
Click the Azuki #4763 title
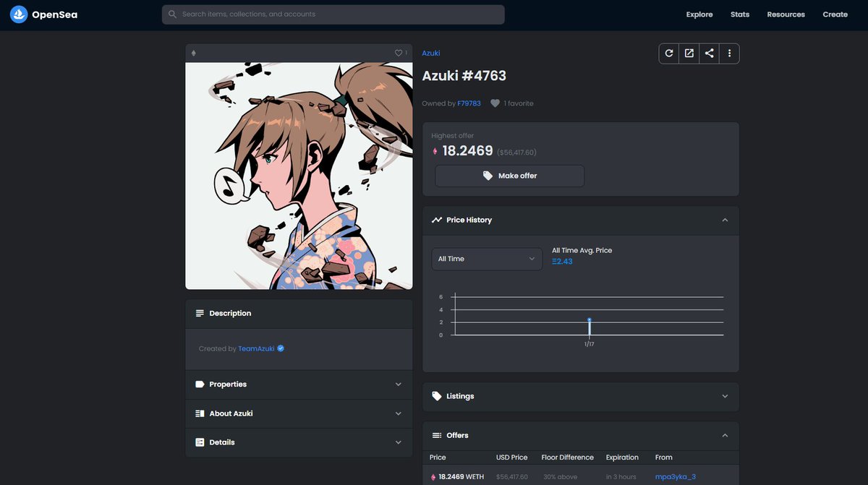tap(464, 76)
